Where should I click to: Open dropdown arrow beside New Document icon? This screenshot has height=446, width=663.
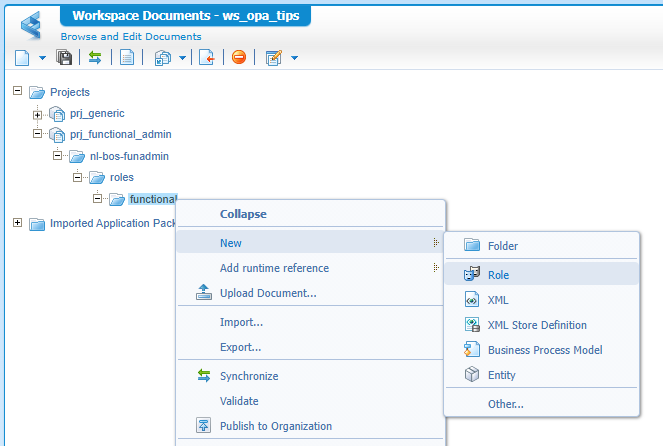[42, 58]
